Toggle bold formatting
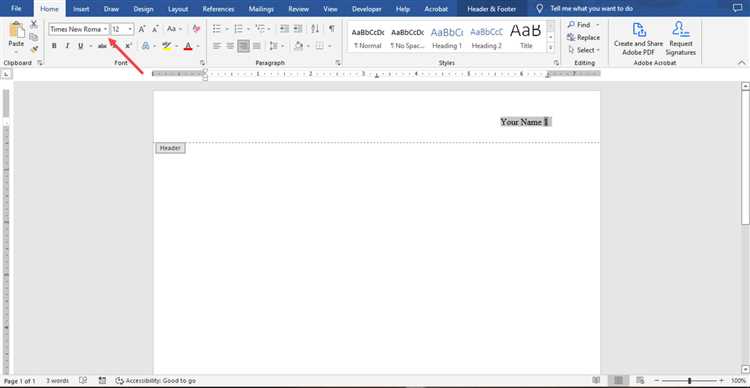The height and width of the screenshot is (388, 750). [x=54, y=46]
